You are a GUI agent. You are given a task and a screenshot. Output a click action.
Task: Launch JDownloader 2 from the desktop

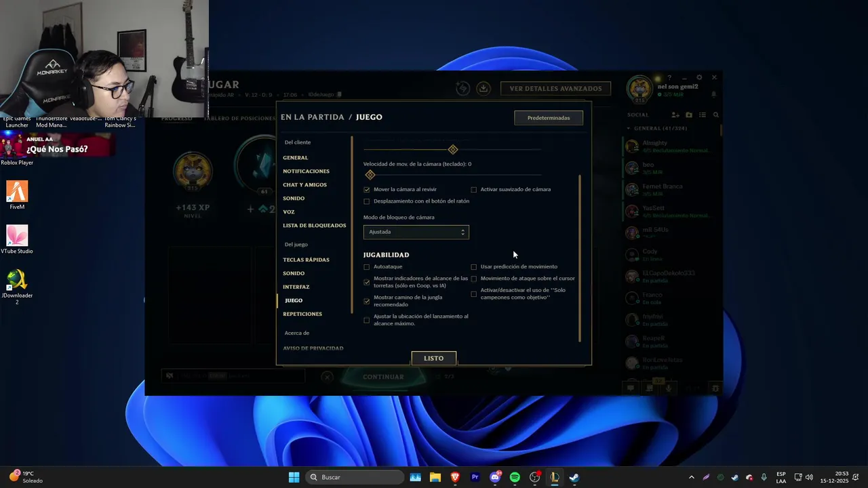[17, 286]
